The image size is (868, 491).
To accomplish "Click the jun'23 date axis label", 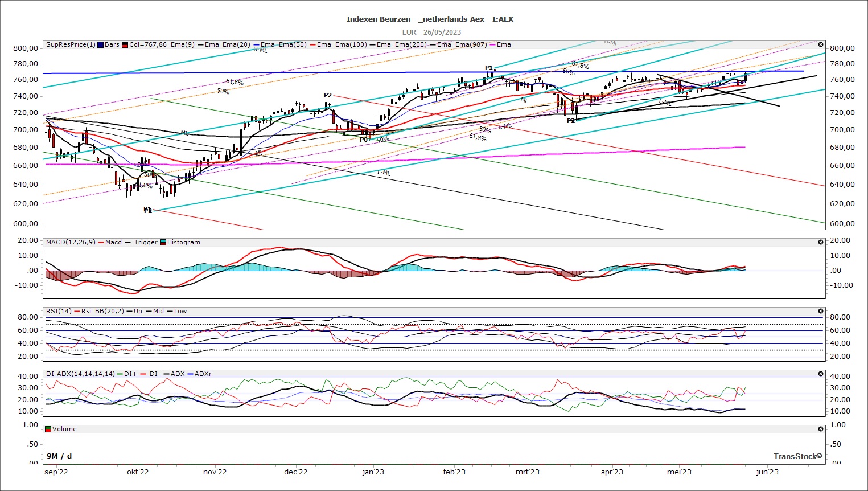I will (767, 472).
